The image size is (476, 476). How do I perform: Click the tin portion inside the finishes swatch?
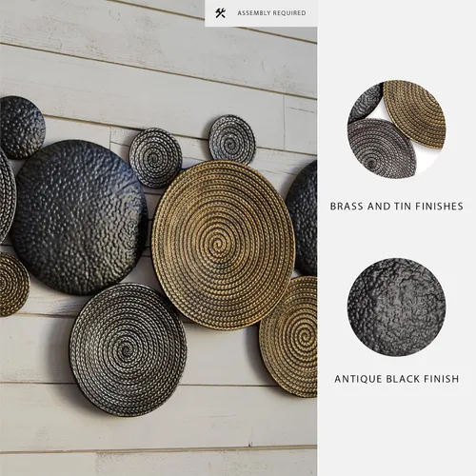tap(381, 149)
